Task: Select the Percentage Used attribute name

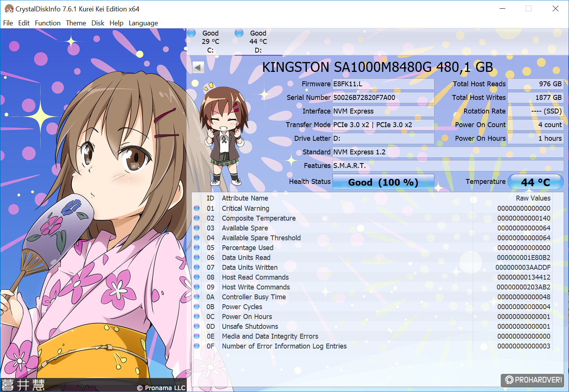Action: pos(247,248)
